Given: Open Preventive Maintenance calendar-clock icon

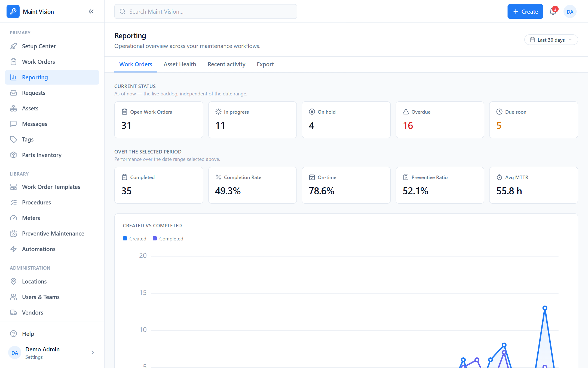Looking at the screenshot, I should tap(13, 234).
